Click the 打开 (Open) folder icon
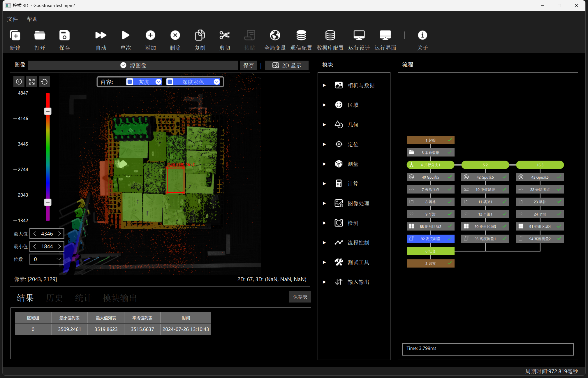Viewport: 588px width, 378px height. click(x=40, y=35)
